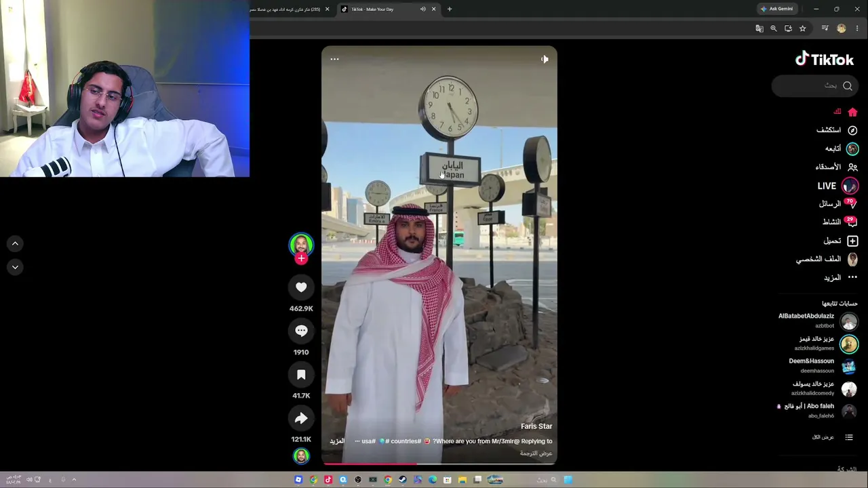Open Activity (النشاط) notifications
The height and width of the screenshot is (488, 868).
point(840,222)
